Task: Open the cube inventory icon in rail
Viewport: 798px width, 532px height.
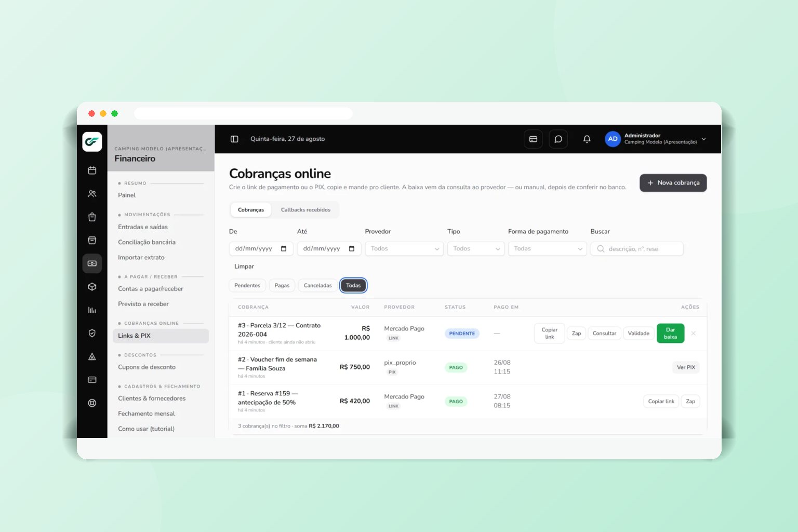Action: [x=92, y=287]
